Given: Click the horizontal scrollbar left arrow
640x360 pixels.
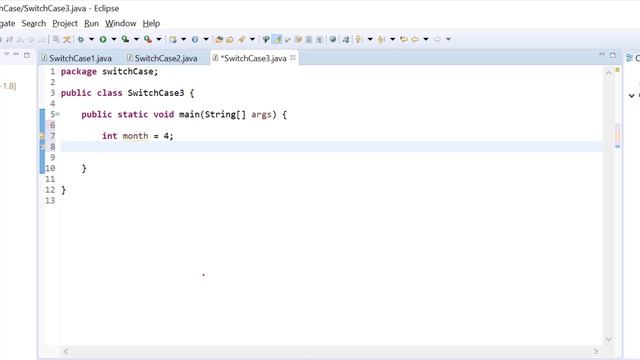Looking at the screenshot, I should 66,351.
